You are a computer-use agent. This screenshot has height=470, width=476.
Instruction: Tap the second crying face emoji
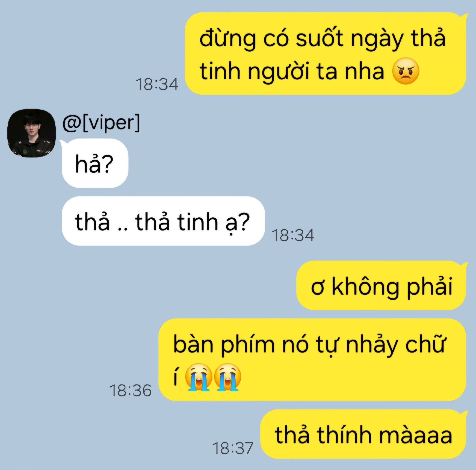click(227, 377)
